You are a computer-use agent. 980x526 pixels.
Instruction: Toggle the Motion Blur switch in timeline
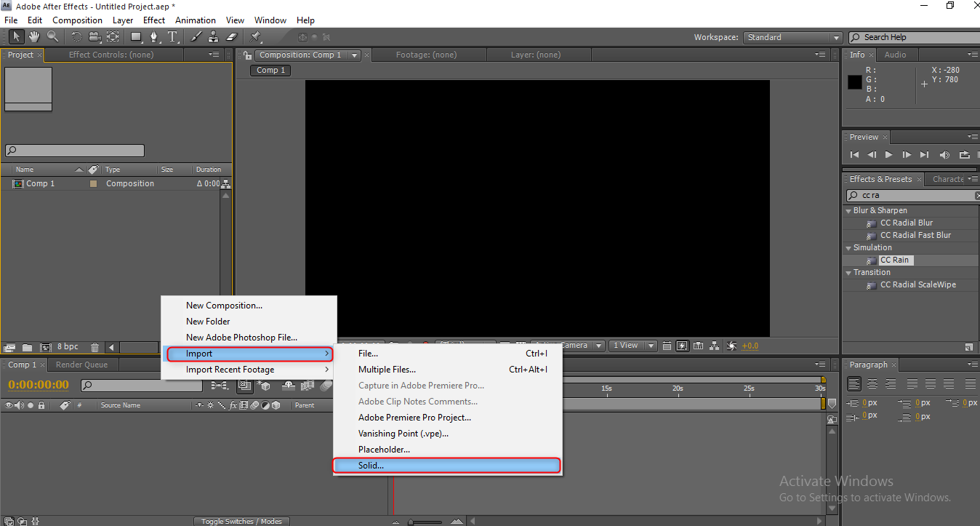point(326,386)
